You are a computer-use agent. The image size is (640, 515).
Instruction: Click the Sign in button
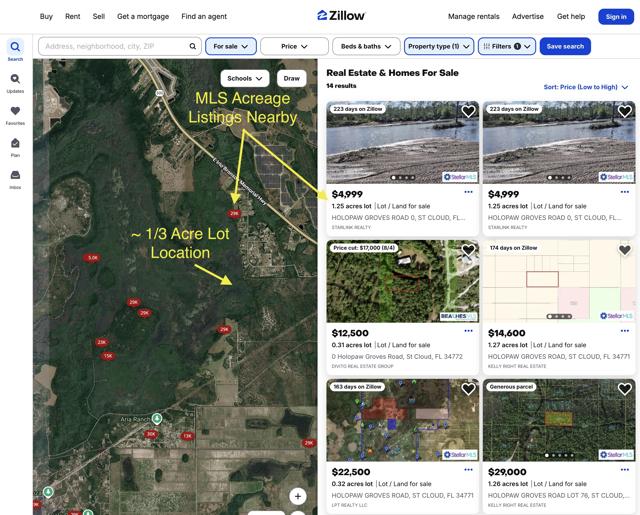pos(616,17)
